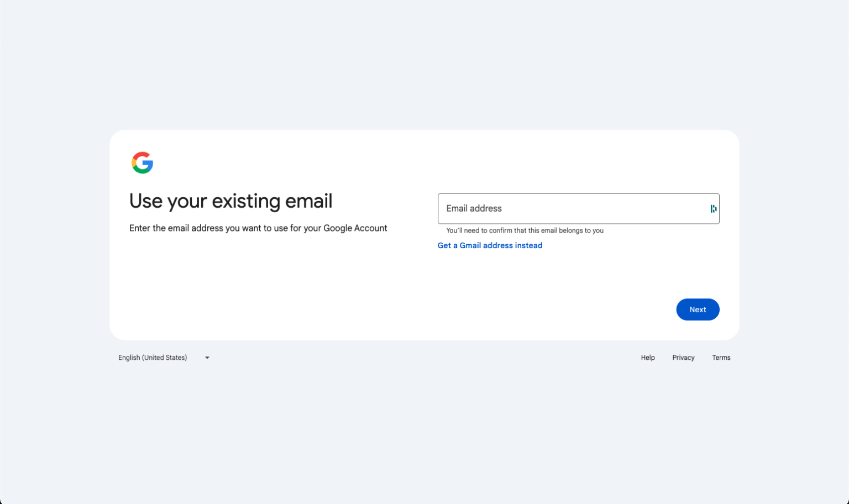Click the "Enter the email address you want" instruction text

[258, 228]
